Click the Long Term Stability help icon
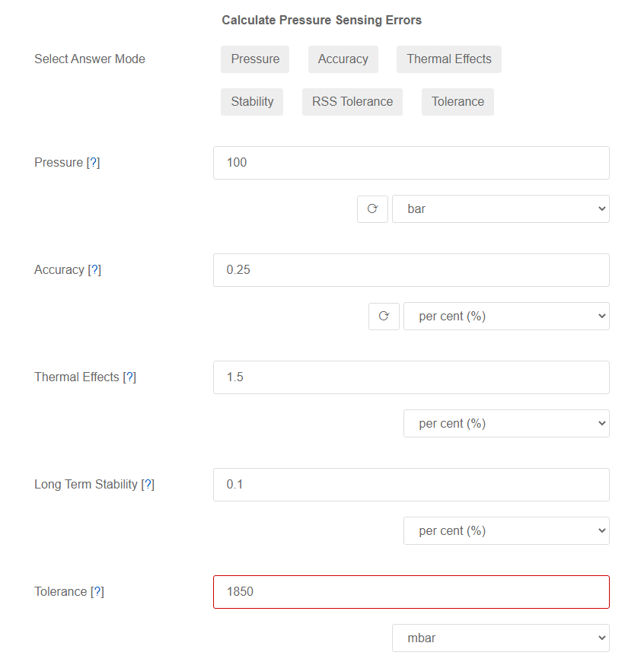The height and width of the screenshot is (662, 644). pyautogui.click(x=149, y=484)
